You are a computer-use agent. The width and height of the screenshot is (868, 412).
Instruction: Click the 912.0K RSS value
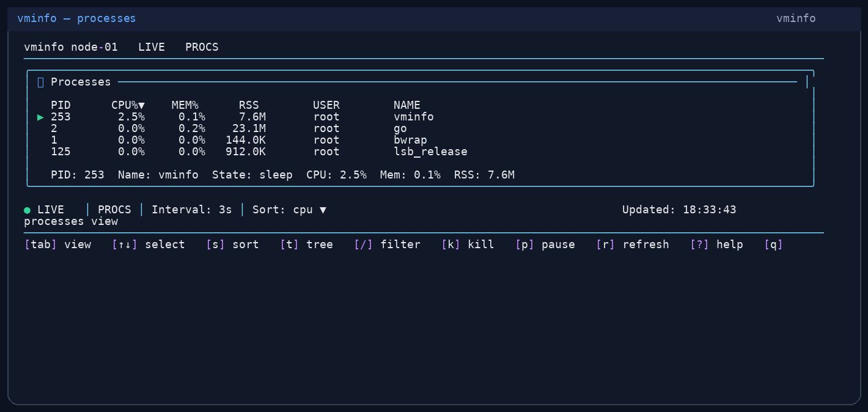246,152
